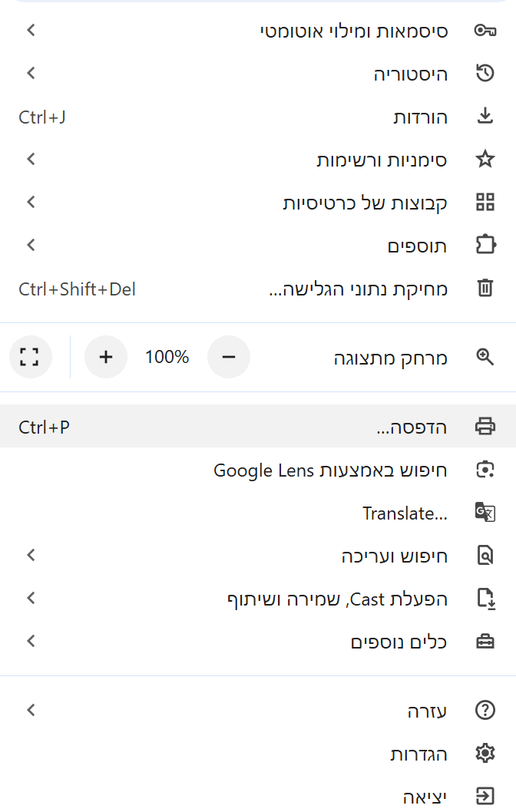Click the 100% zoom level value
Image resolution: width=516 pixels, height=812 pixels.
pos(167,357)
